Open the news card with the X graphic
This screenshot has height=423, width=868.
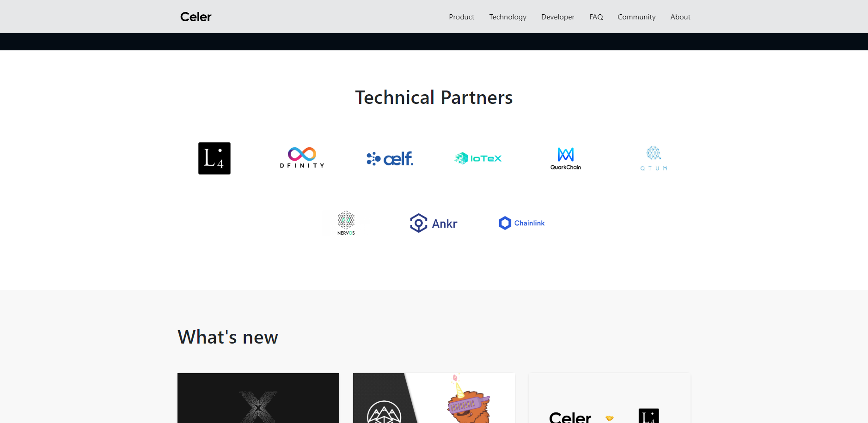click(258, 398)
